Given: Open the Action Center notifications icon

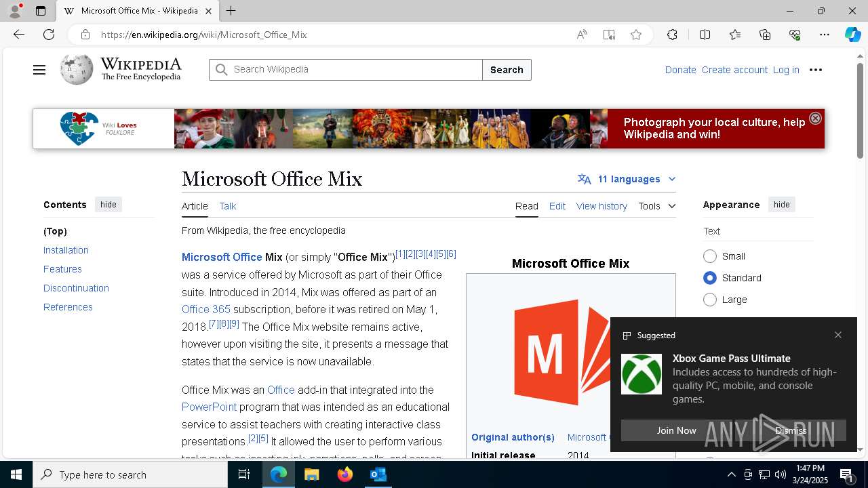Looking at the screenshot, I should tap(846, 474).
